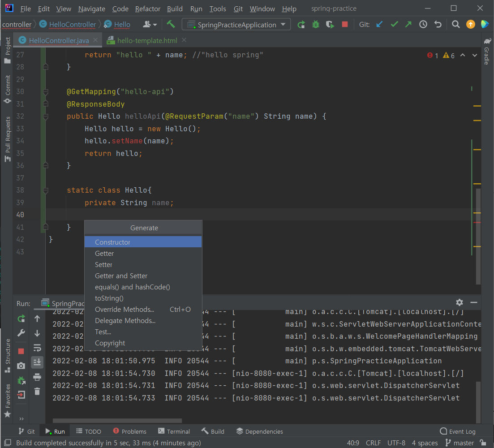This screenshot has height=448, width=494.
Task: Click the orange IDE update icon
Action: point(470,24)
